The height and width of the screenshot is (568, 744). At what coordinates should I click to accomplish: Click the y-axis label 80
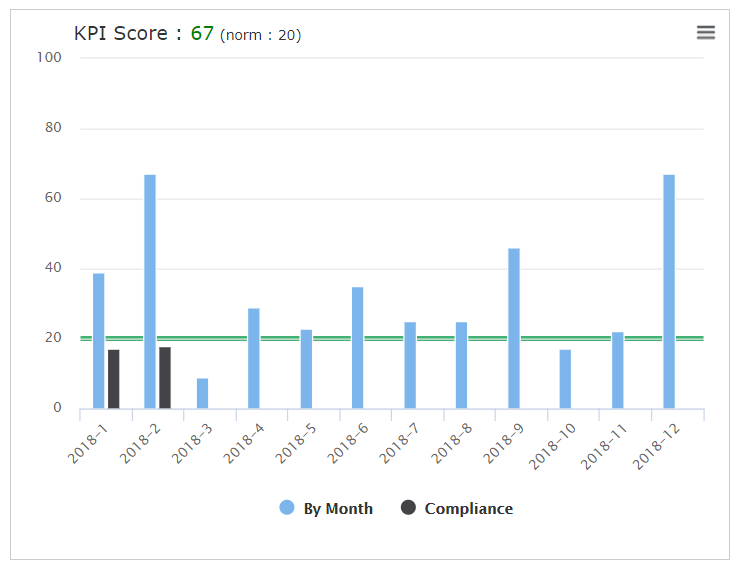(53, 128)
